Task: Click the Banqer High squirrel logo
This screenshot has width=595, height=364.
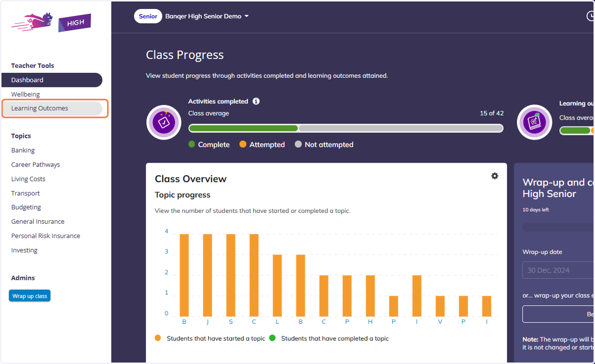Action: pos(51,22)
